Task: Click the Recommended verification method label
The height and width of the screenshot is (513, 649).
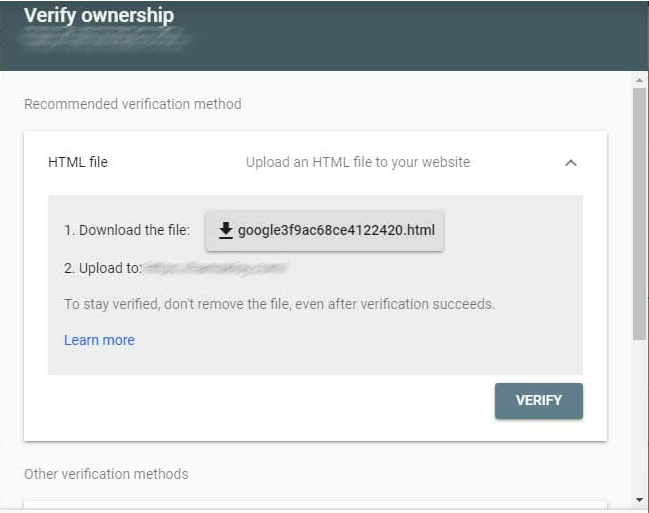Action: (133, 104)
